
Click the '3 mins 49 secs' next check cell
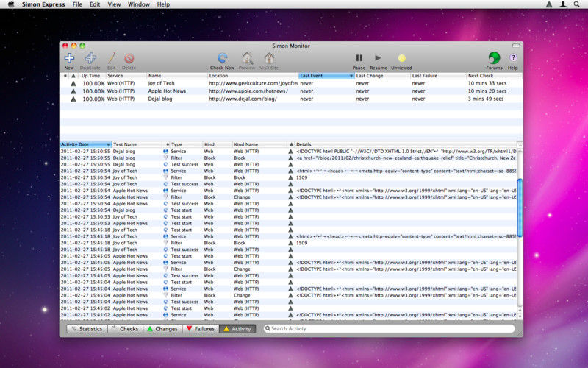[x=486, y=99]
